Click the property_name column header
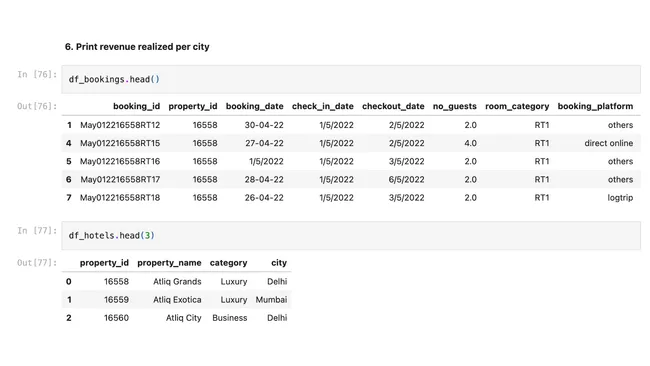650x366 pixels. point(169,263)
